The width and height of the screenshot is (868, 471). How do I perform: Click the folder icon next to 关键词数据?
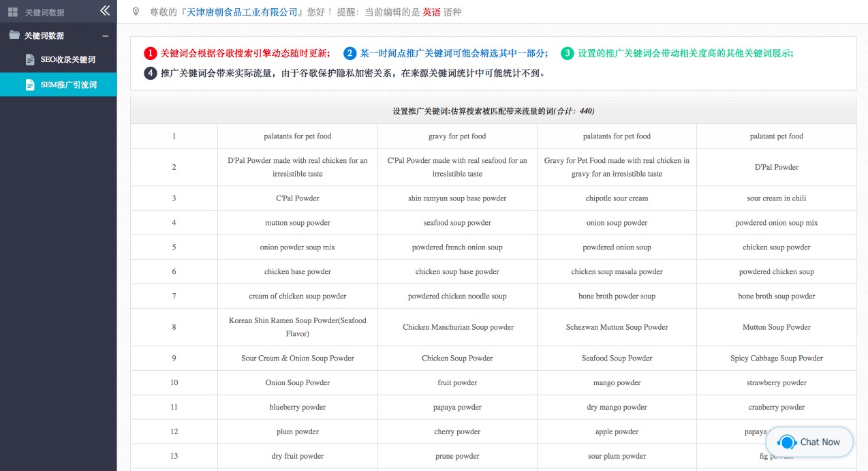pyautogui.click(x=14, y=35)
